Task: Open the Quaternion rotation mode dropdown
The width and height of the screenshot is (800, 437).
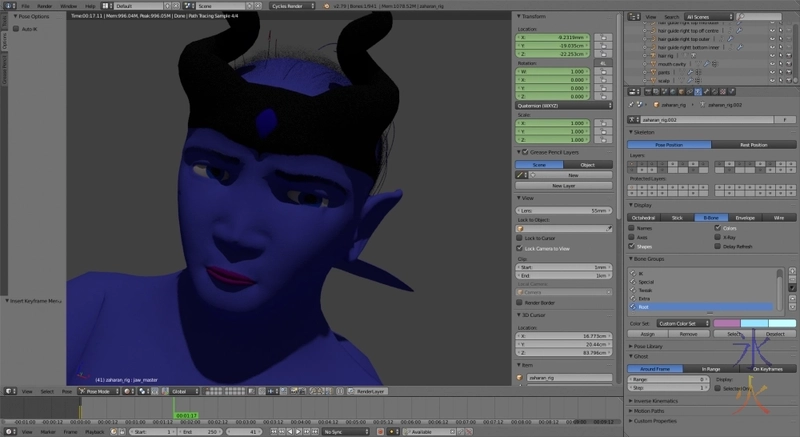Action: click(x=564, y=104)
